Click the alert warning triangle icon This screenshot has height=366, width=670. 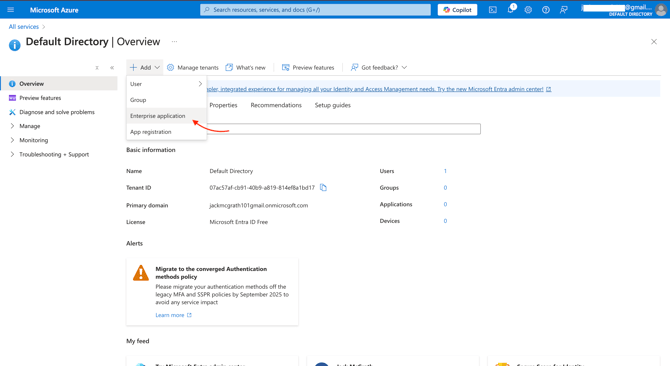(x=141, y=273)
